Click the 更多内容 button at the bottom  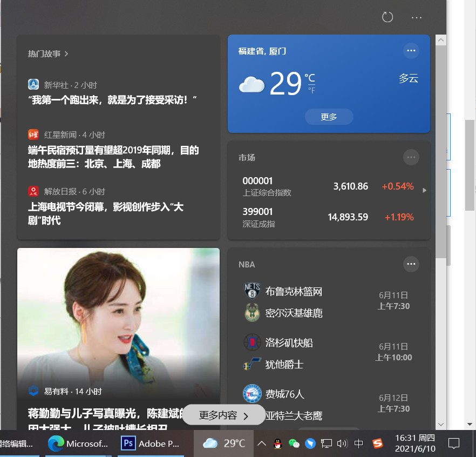click(223, 416)
